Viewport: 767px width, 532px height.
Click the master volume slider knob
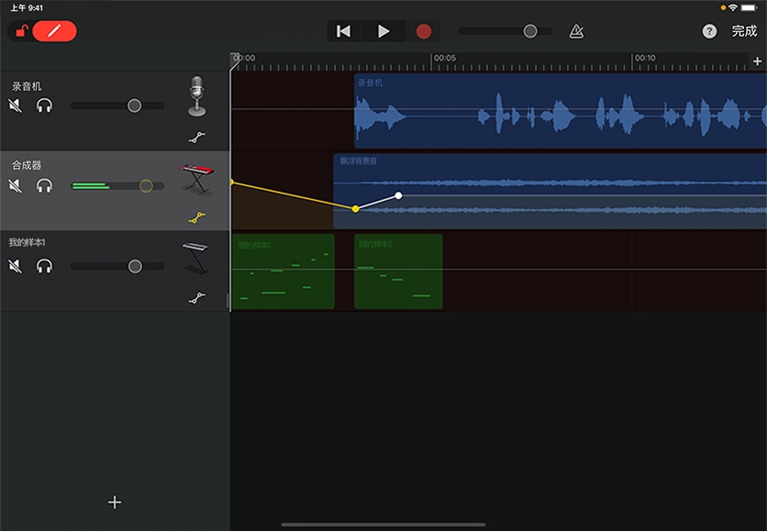tap(530, 31)
